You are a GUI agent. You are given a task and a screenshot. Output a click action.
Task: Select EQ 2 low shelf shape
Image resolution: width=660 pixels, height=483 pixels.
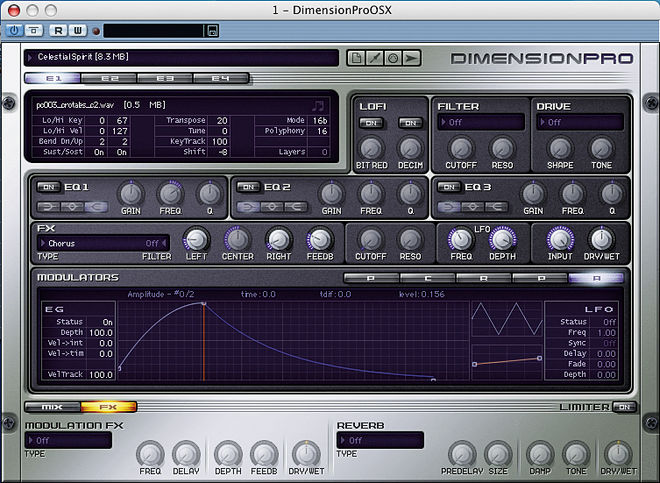click(x=248, y=207)
